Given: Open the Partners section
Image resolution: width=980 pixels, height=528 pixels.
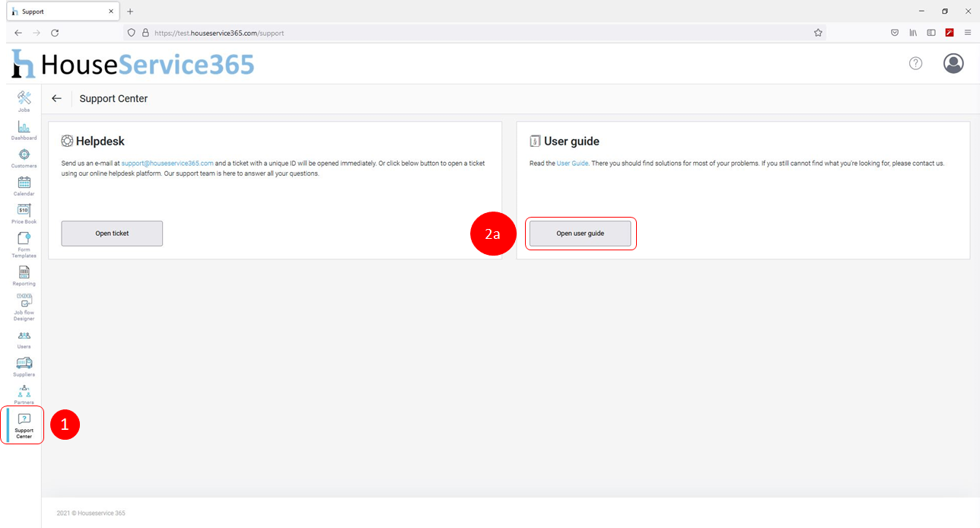Looking at the screenshot, I should (24, 395).
